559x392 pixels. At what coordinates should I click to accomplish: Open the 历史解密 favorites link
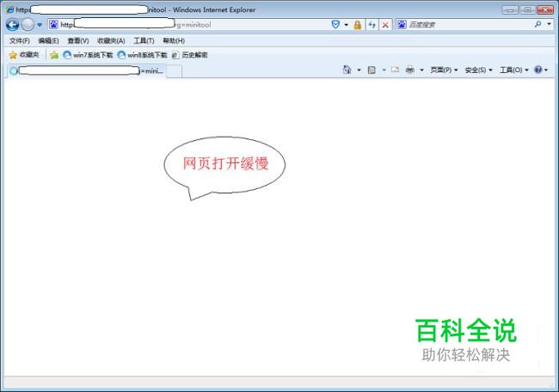coord(190,55)
